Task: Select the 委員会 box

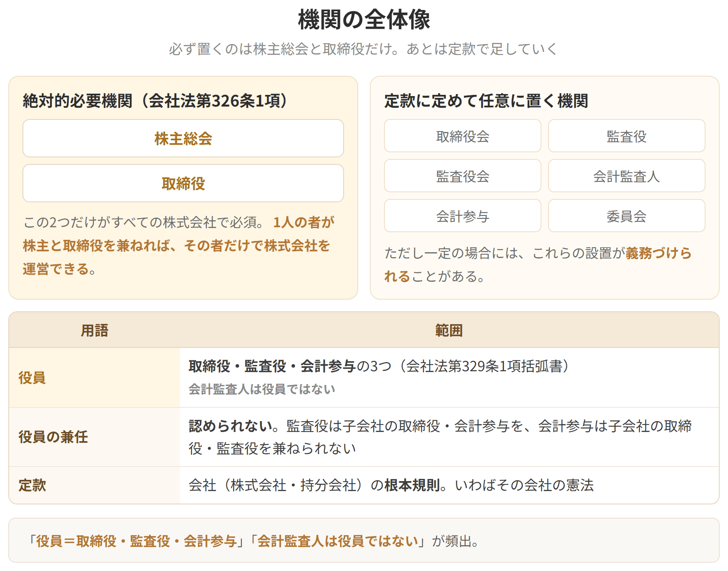Action: 627,216
